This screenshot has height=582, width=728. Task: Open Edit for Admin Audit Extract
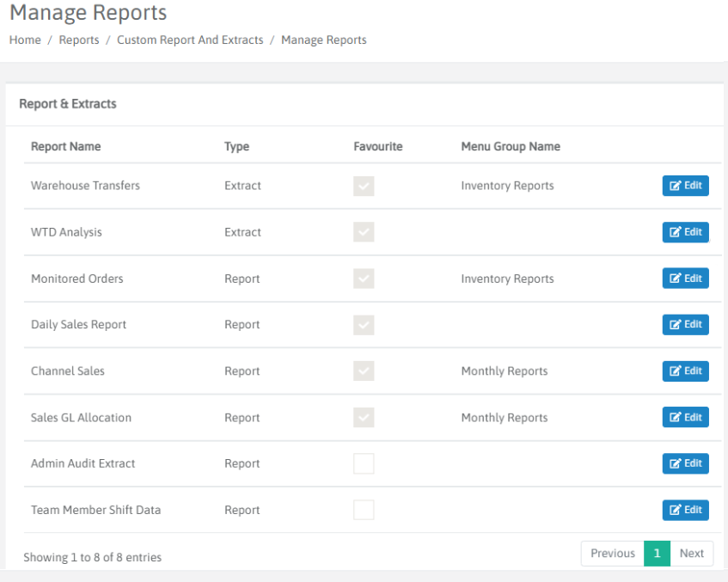685,463
